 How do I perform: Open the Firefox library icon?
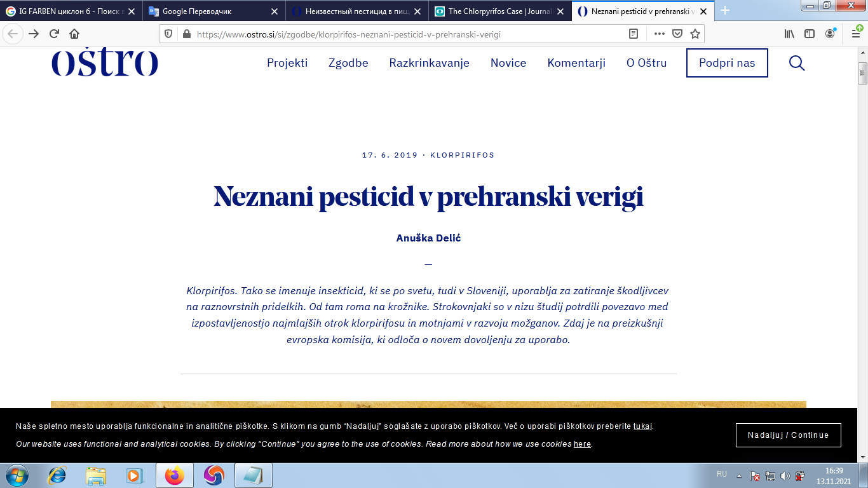tap(789, 34)
